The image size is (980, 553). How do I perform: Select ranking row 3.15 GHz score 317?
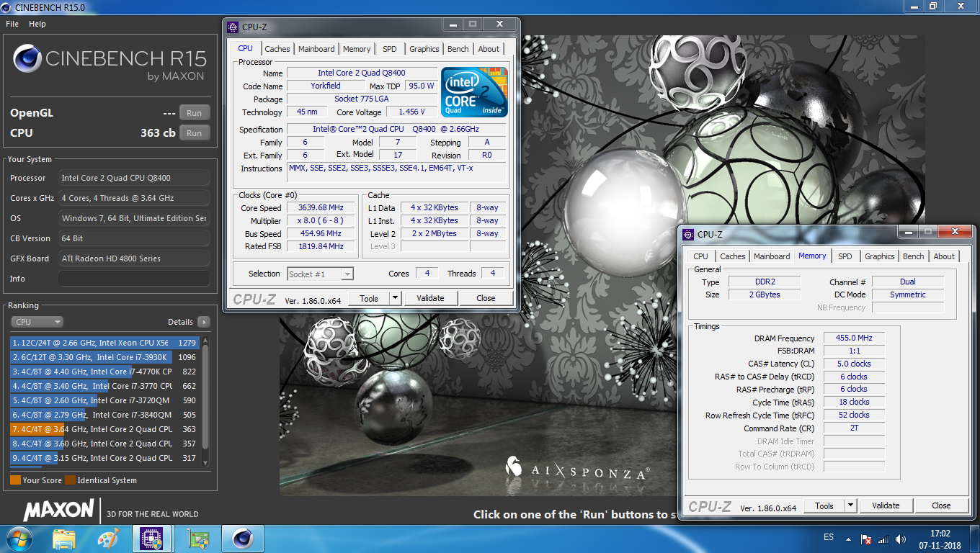click(104, 458)
